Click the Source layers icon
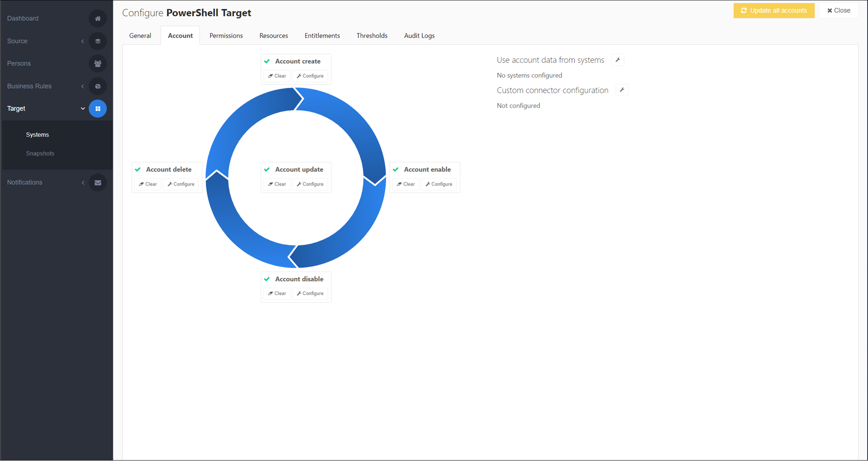The width and height of the screenshot is (868, 461). click(98, 41)
